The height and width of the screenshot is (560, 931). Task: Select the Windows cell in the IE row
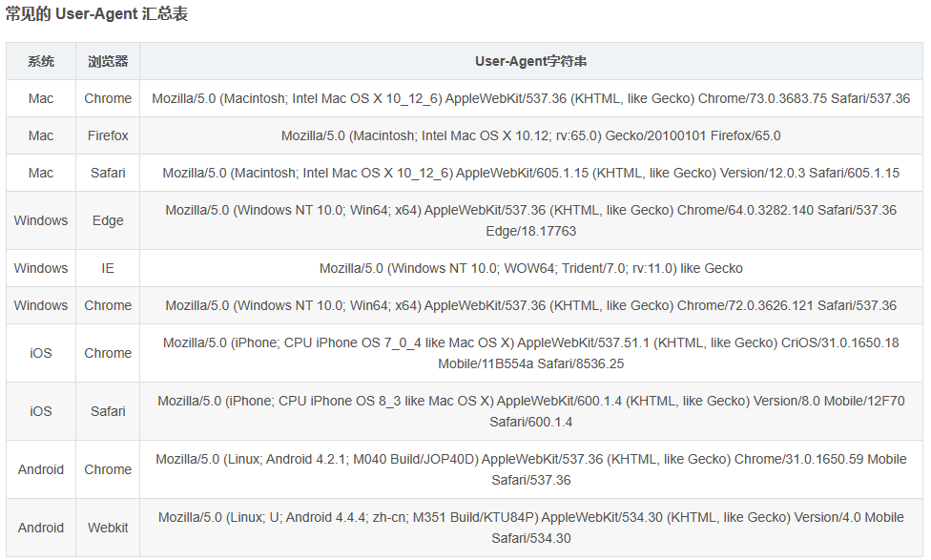pos(41,268)
